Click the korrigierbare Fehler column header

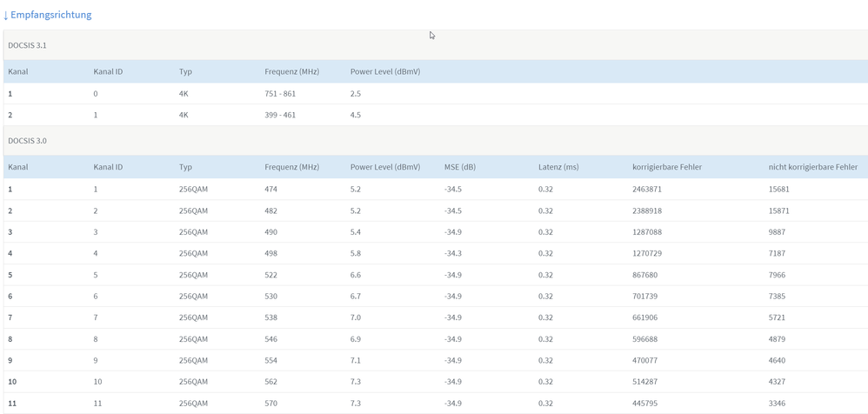[x=668, y=167]
